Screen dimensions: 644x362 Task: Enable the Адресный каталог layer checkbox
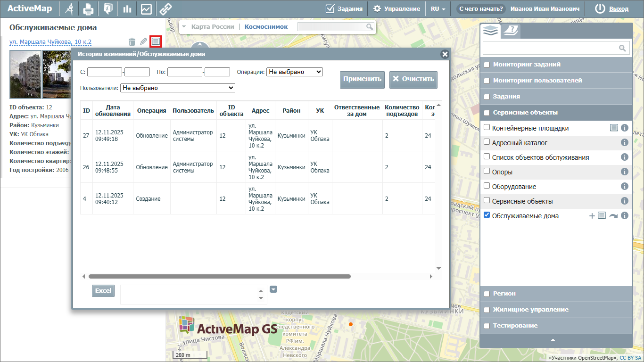[x=487, y=142]
